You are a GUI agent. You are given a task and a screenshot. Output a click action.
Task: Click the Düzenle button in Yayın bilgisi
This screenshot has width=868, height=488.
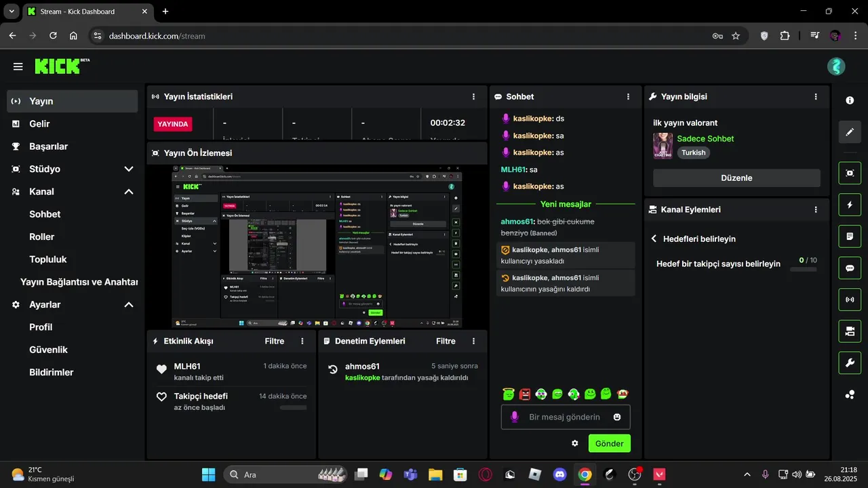(x=736, y=178)
